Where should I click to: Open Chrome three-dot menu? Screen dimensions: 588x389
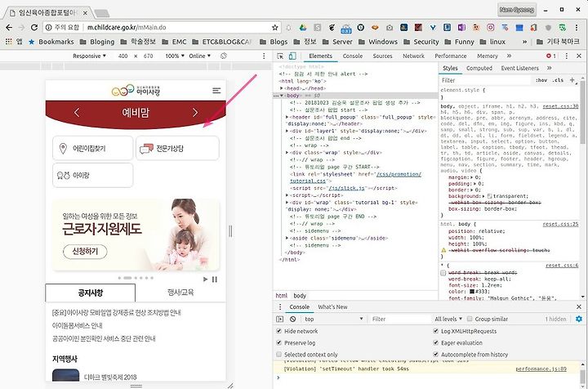click(577, 28)
